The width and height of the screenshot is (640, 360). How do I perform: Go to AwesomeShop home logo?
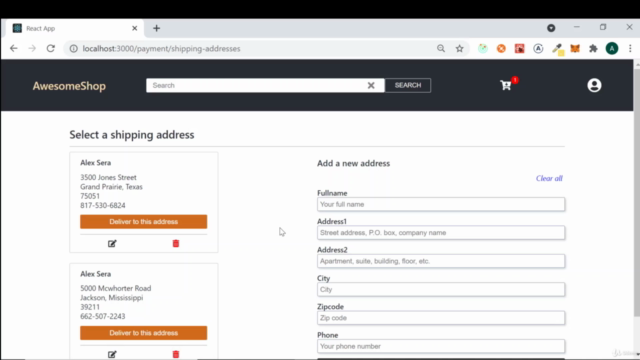tap(69, 86)
